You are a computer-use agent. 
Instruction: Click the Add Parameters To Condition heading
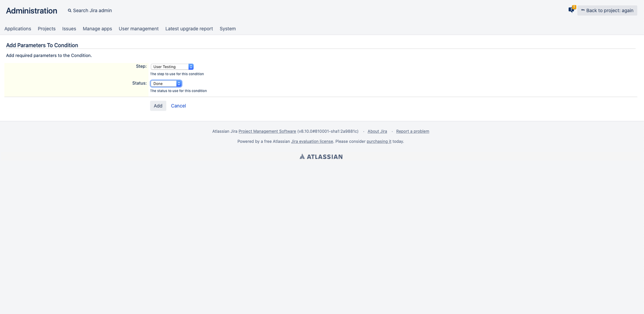pyautogui.click(x=42, y=45)
